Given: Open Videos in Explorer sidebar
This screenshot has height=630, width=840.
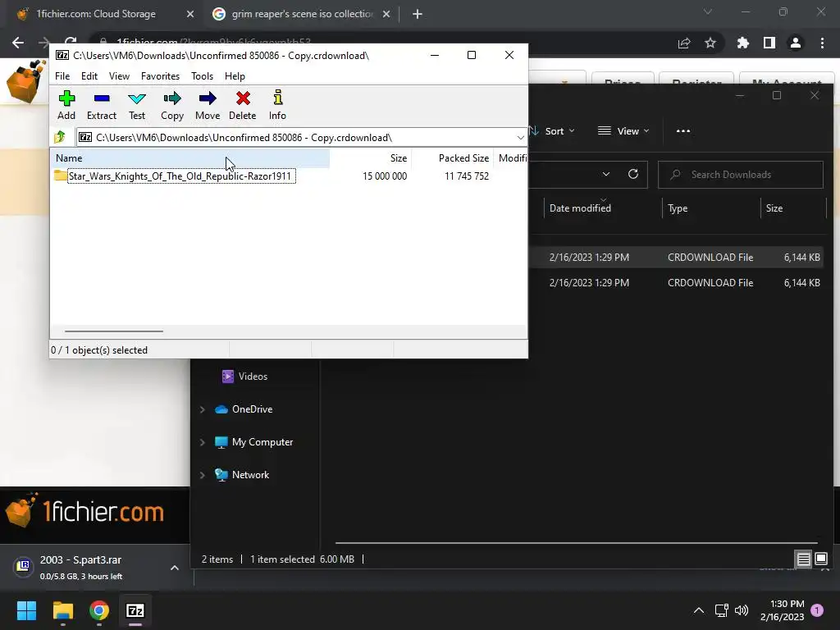Looking at the screenshot, I should pyautogui.click(x=244, y=376).
